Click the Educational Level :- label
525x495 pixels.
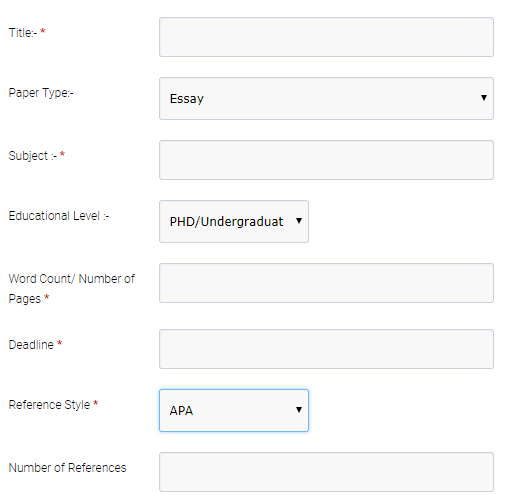coord(59,216)
